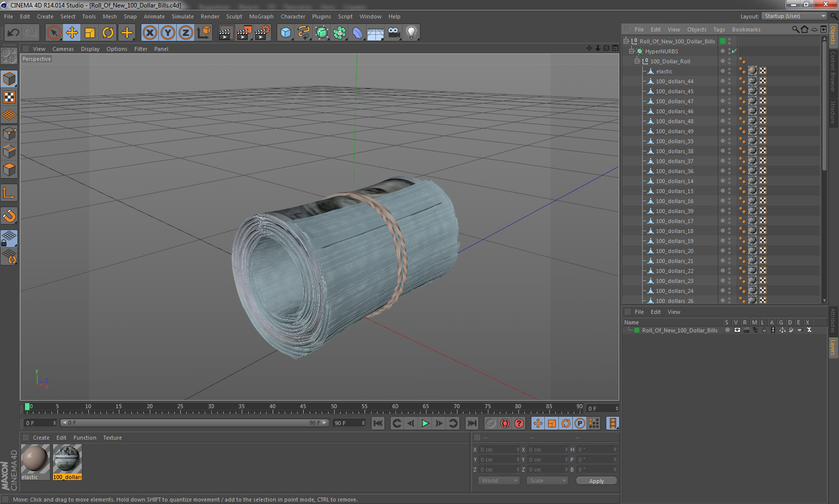Click the Undo arrow icon
The width and height of the screenshot is (839, 504).
pos(13,33)
